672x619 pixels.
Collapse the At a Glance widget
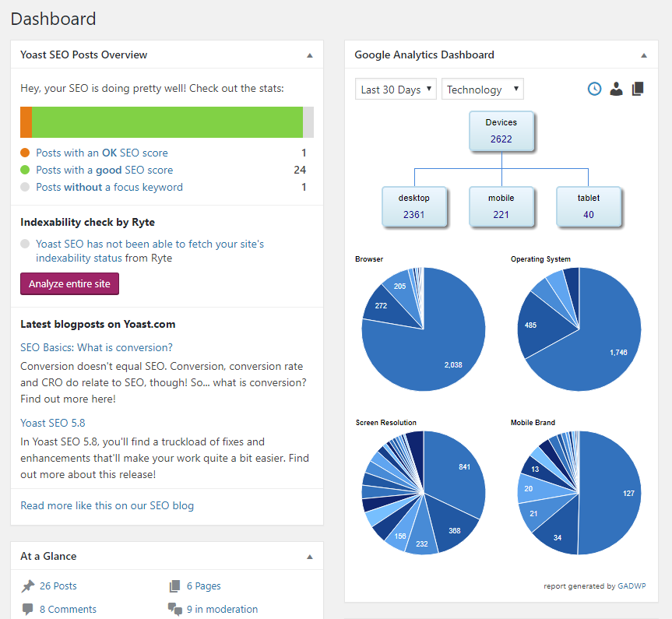310,557
